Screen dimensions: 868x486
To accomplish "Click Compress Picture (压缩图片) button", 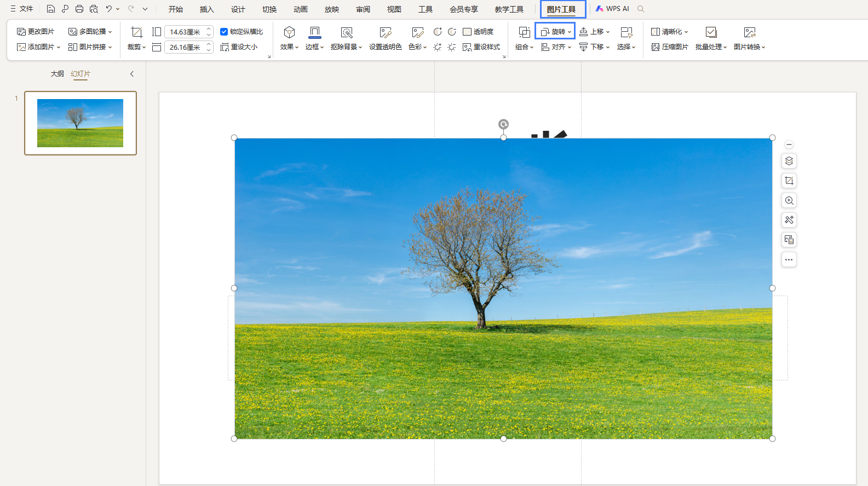I will click(669, 47).
